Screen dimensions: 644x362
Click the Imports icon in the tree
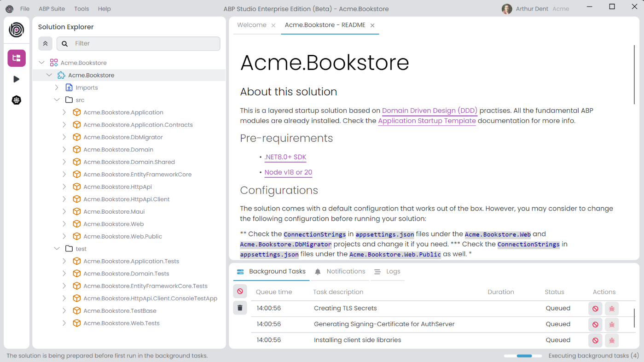[69, 88]
